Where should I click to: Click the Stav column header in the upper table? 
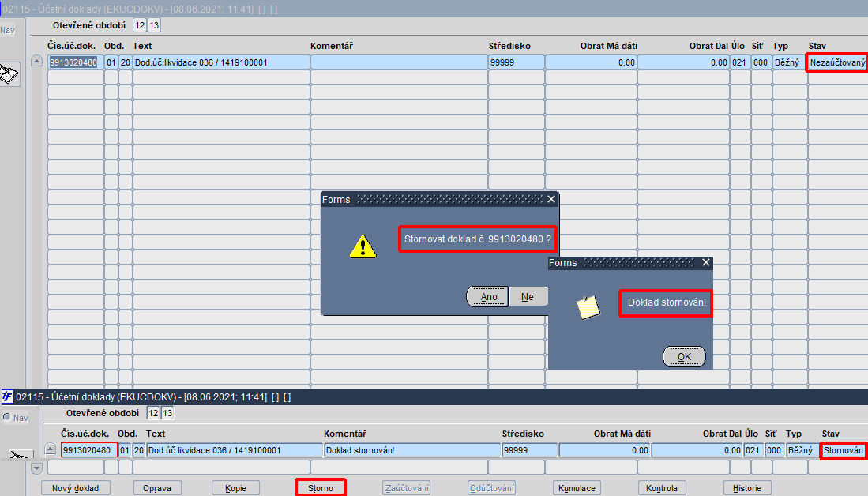pos(817,46)
